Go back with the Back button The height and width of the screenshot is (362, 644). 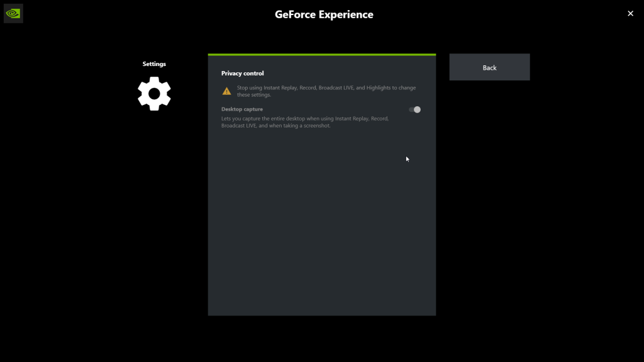pyautogui.click(x=489, y=67)
